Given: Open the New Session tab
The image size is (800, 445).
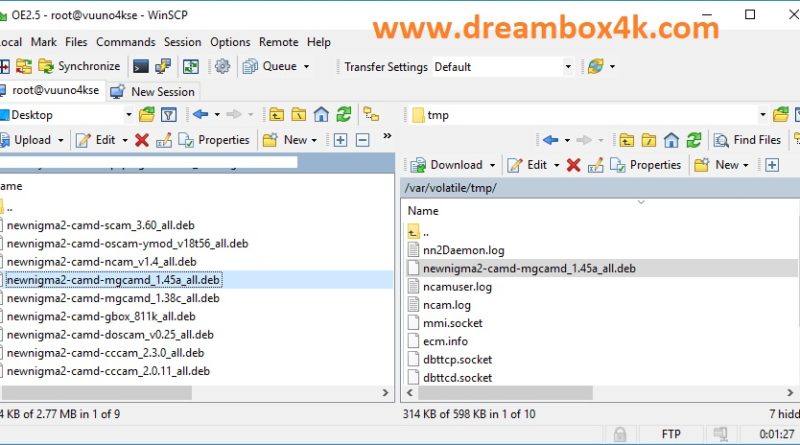Looking at the screenshot, I should pyautogui.click(x=153, y=91).
